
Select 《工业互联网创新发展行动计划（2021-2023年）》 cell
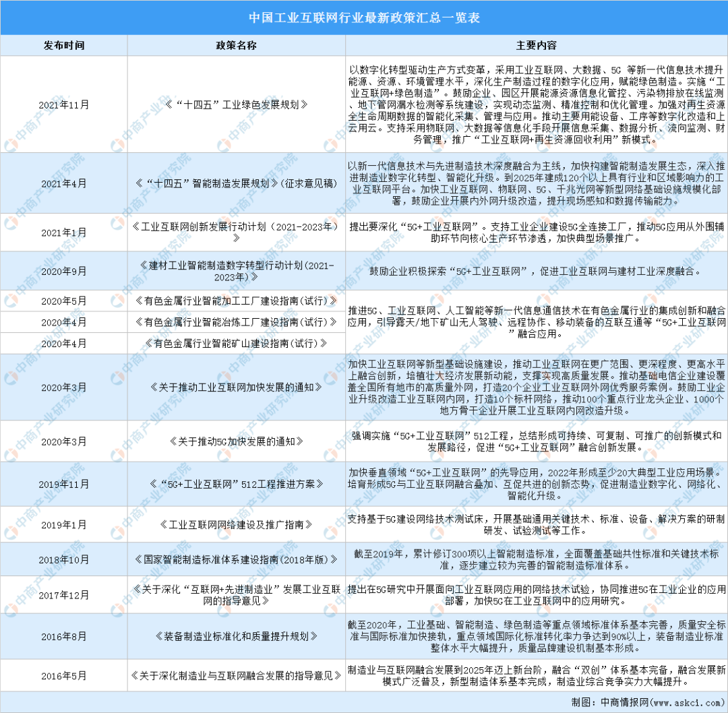pos(236,232)
